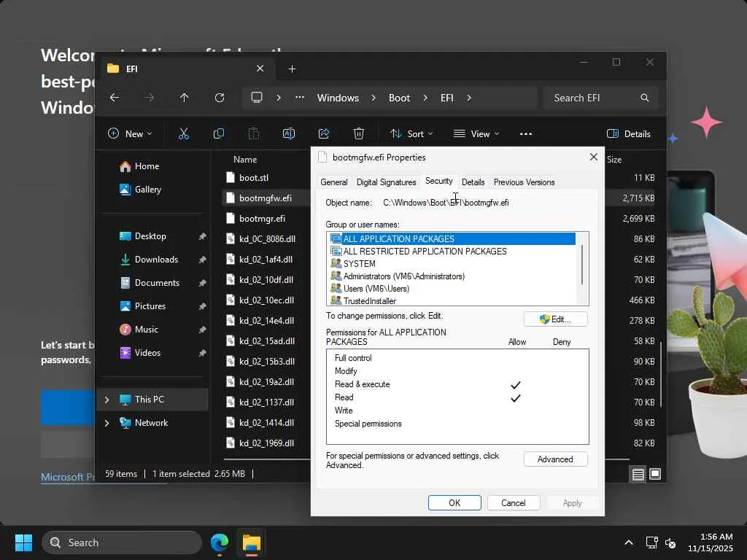Click the Name column header
Viewport: 747px width, 560px height.
tap(245, 160)
